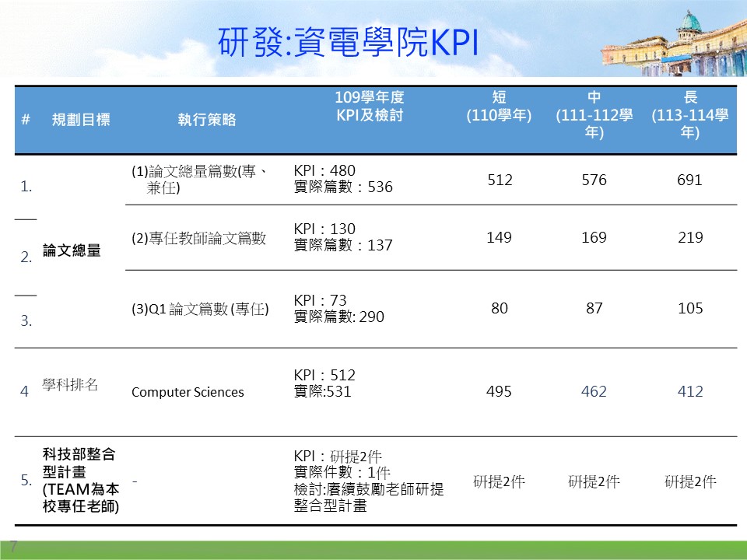Click the KPI：512 ranking value
This screenshot has height=560, width=747.
click(324, 375)
